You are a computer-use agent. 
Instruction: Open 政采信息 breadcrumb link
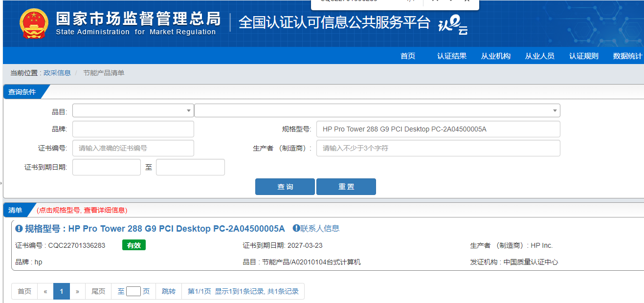pos(57,73)
